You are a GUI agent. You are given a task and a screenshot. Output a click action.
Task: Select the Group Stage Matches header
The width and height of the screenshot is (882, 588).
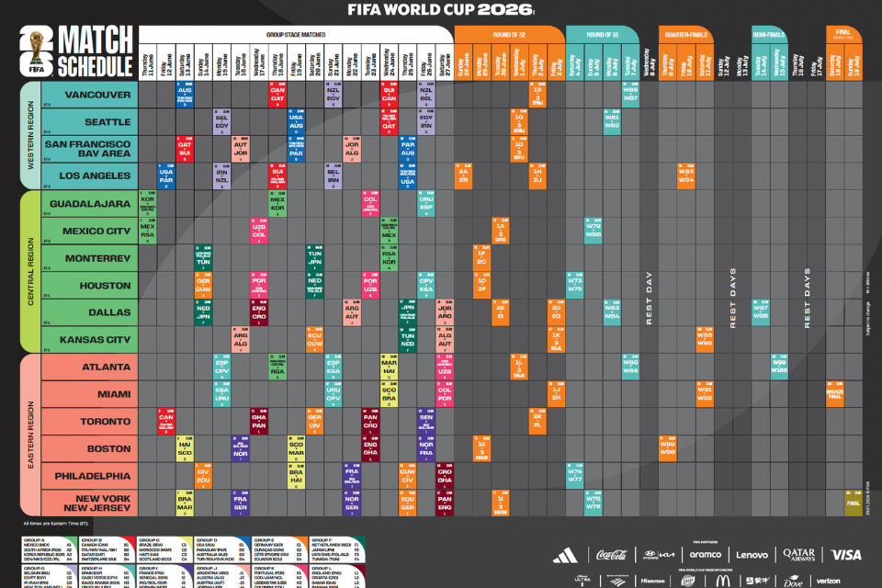[296, 35]
